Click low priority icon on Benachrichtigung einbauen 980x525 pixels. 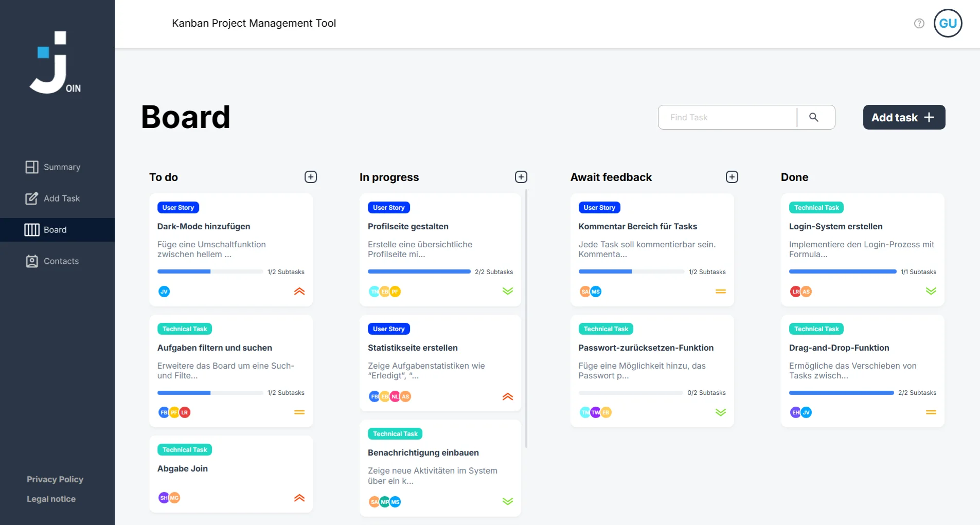click(x=508, y=501)
